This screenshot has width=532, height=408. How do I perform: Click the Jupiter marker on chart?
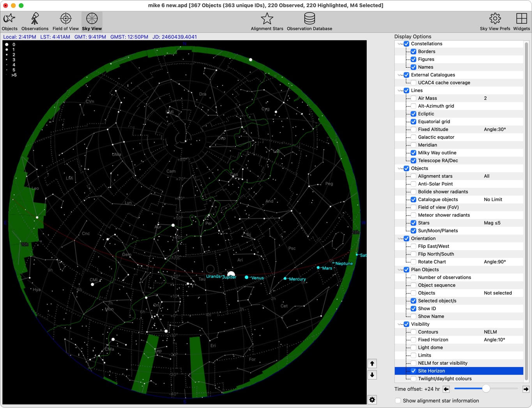tap(231, 274)
